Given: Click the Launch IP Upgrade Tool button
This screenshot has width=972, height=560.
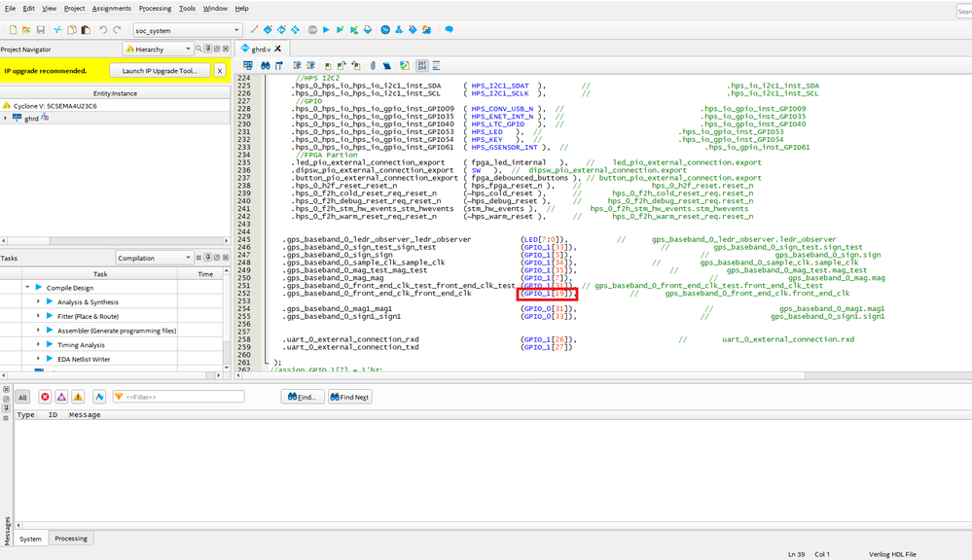Looking at the screenshot, I should click(x=159, y=71).
